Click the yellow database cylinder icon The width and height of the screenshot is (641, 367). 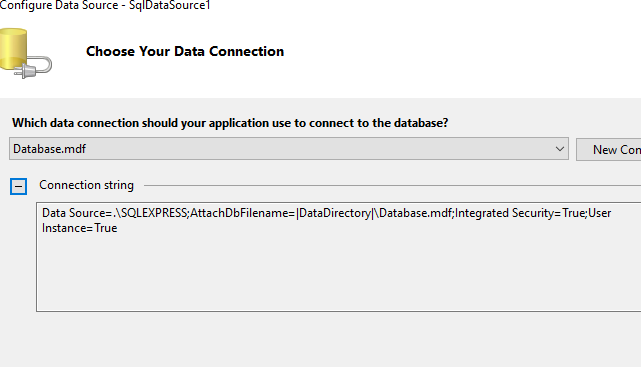(x=13, y=48)
